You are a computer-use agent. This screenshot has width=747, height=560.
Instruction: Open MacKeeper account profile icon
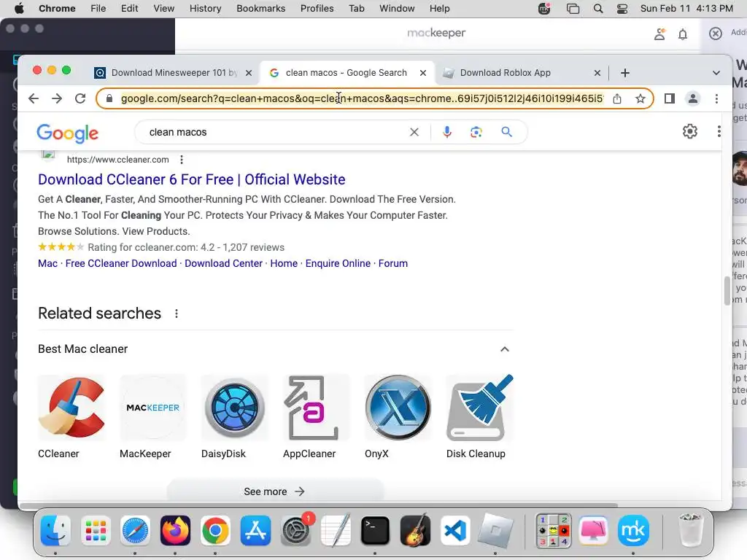click(x=659, y=34)
